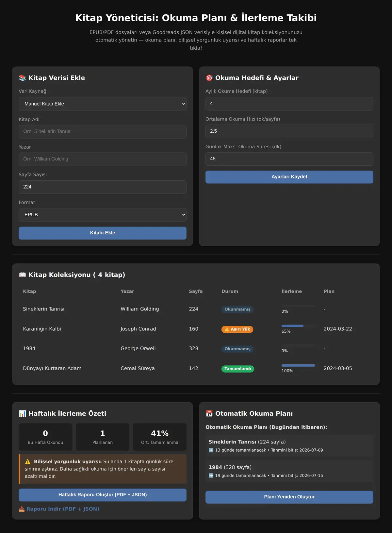The image size is (392, 533).
Task: Click the Bu Hafta Okundu stat card
Action: (45, 437)
